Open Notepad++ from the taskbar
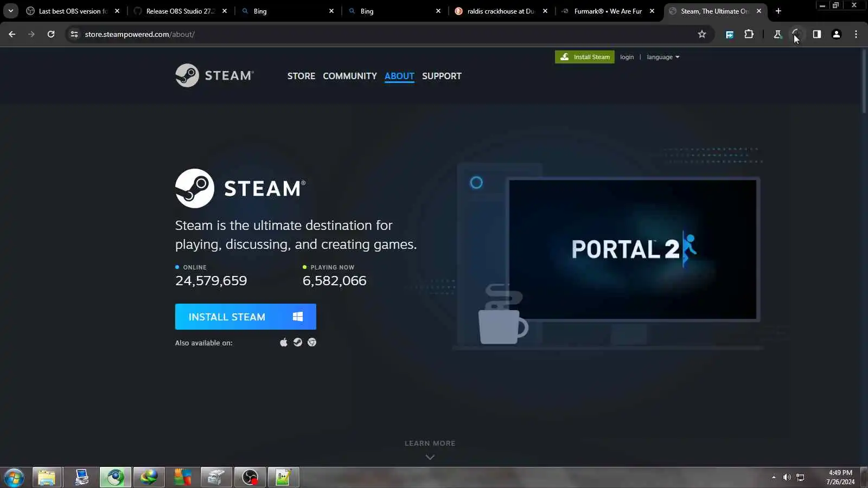 283,478
